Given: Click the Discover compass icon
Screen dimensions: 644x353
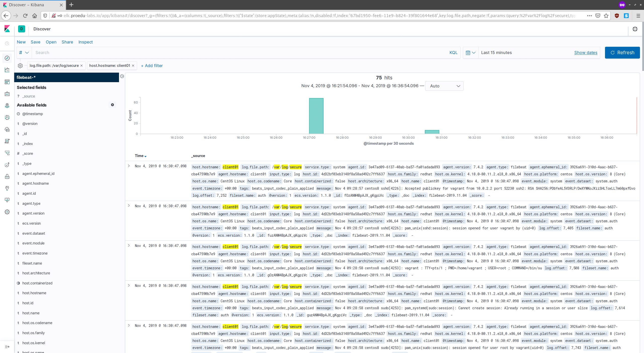Looking at the screenshot, I should [7, 58].
